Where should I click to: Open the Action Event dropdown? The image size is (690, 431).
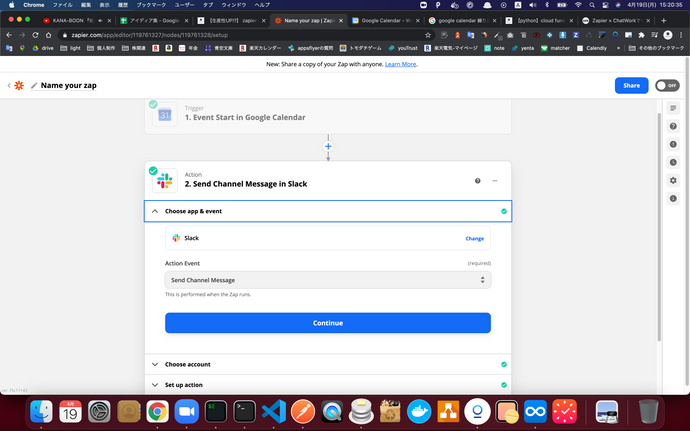point(328,280)
